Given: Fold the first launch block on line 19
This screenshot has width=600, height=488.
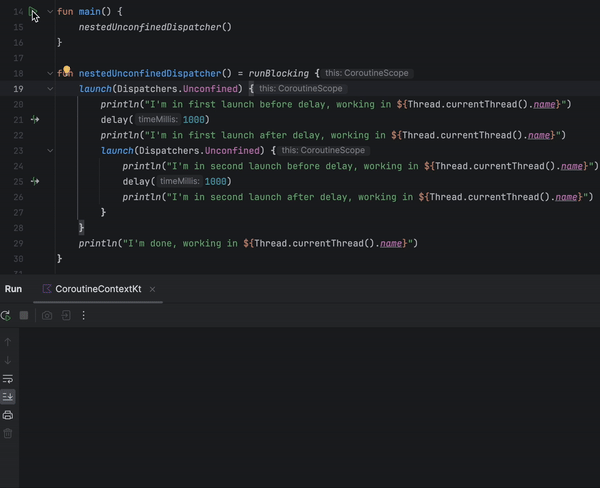Looking at the screenshot, I should pos(50,89).
